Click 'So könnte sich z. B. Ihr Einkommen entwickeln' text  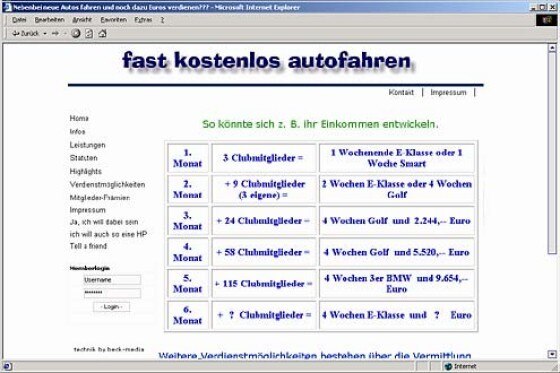tap(320, 124)
